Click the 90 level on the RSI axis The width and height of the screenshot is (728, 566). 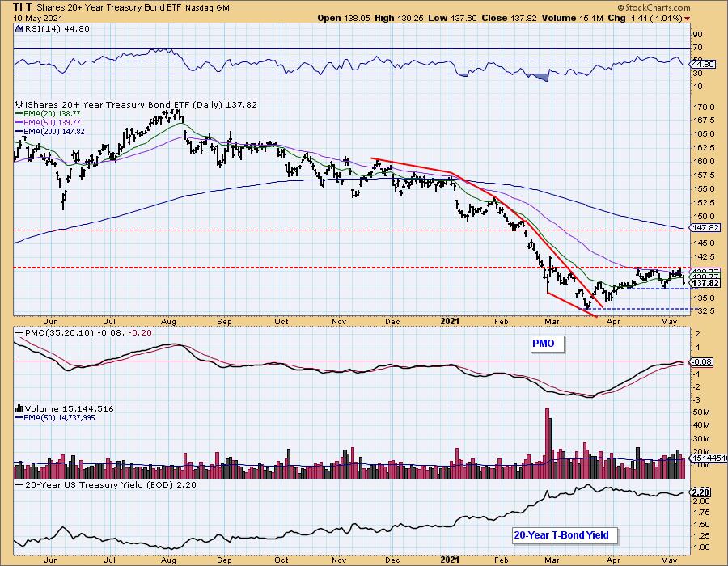[698, 34]
